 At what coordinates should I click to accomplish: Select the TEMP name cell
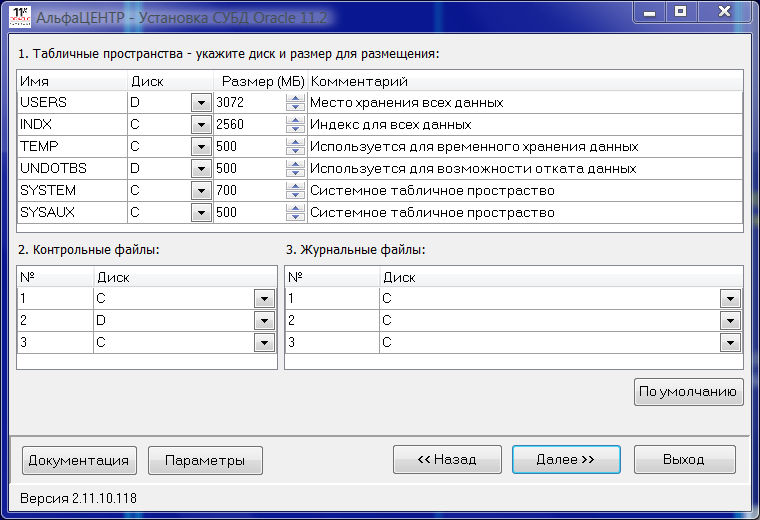pos(72,147)
